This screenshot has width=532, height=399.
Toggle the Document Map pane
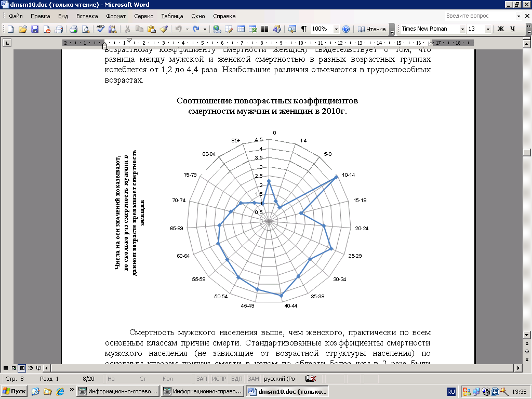pos(292,29)
